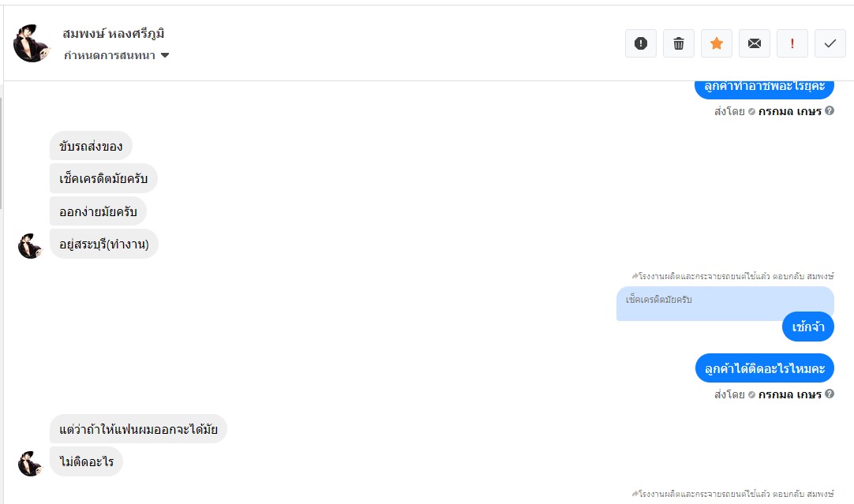854x504 pixels.
Task: Click the report spam octagon icon
Action: 641,43
